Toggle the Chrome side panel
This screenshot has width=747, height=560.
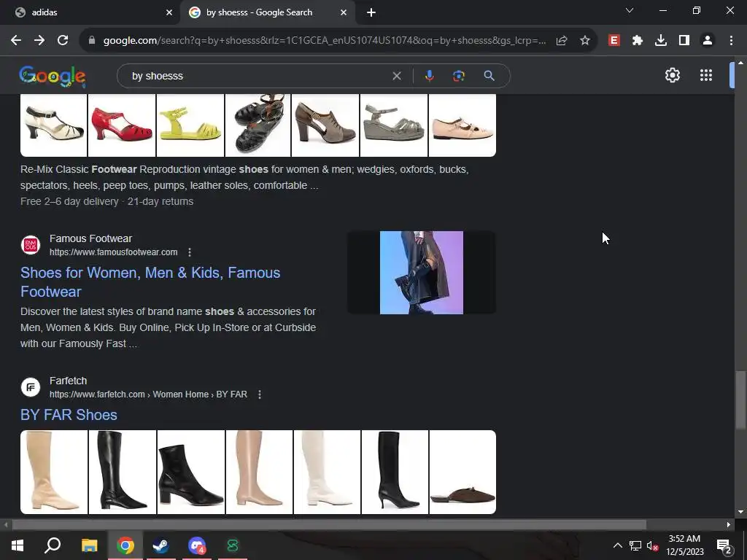[684, 41]
